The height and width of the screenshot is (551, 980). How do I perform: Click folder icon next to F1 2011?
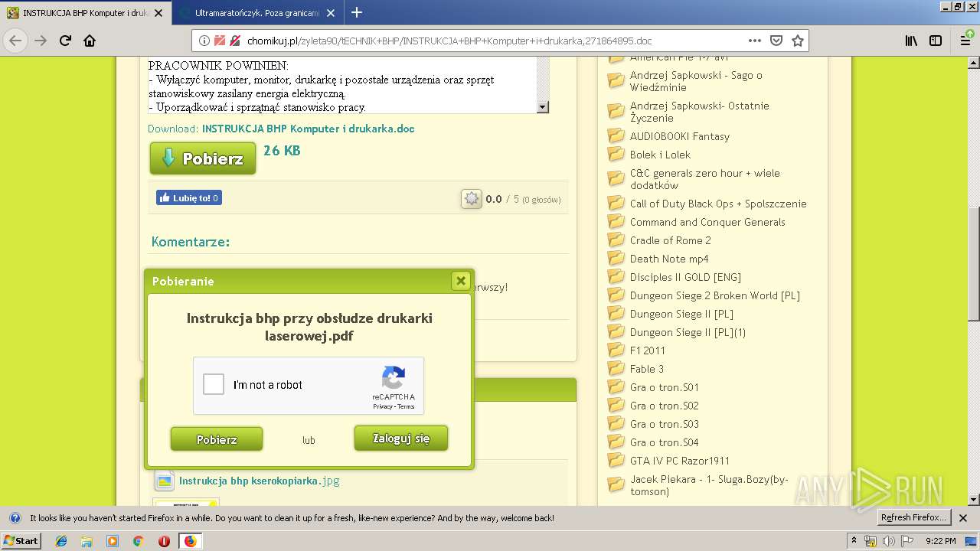[x=616, y=350]
